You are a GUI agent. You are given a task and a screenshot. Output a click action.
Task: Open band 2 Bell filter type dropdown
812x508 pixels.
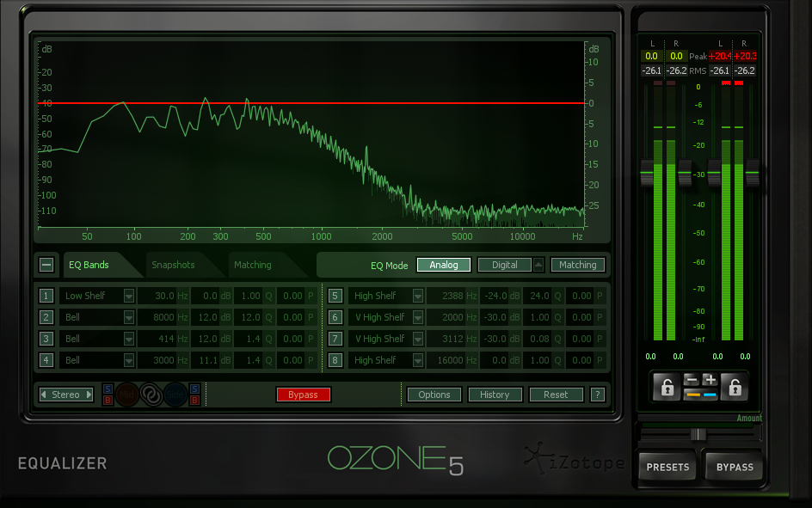pos(129,317)
